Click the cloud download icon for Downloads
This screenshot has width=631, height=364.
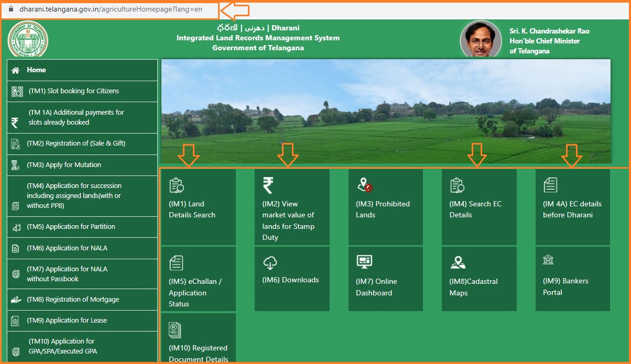pos(270,263)
